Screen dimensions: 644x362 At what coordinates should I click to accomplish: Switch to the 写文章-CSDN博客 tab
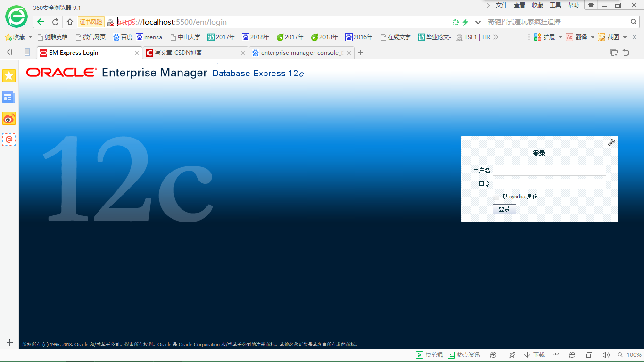click(x=196, y=53)
